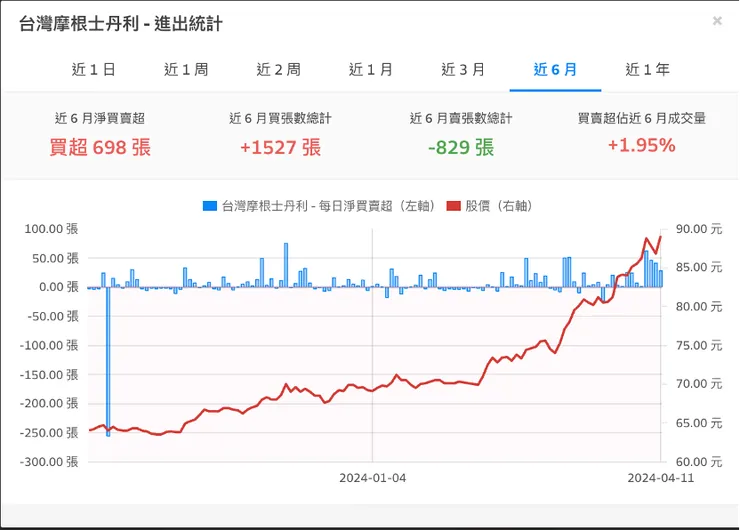Click the dialog title 台灣摩根士丹利 - 進出統計
Viewport: 740px width, 530px height.
point(121,24)
